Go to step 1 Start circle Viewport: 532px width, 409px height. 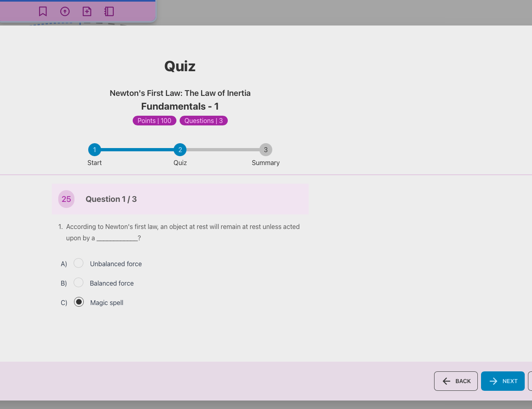[95, 150]
